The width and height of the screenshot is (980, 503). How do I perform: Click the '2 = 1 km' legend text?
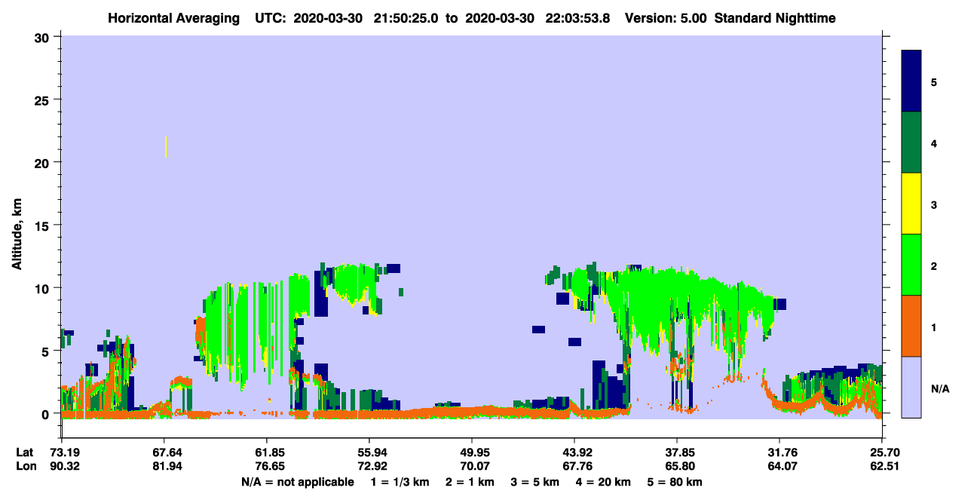click(470, 482)
